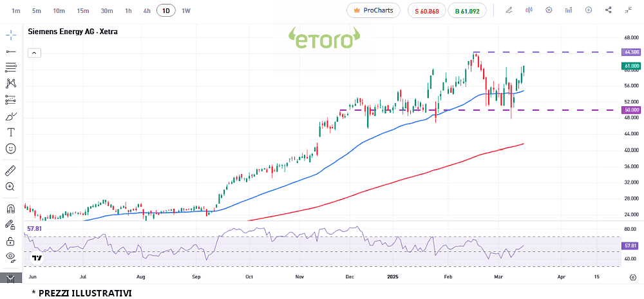This screenshot has width=644, height=299.
Task: Add a comparison symbol with plus icon
Action: [x=589, y=10]
